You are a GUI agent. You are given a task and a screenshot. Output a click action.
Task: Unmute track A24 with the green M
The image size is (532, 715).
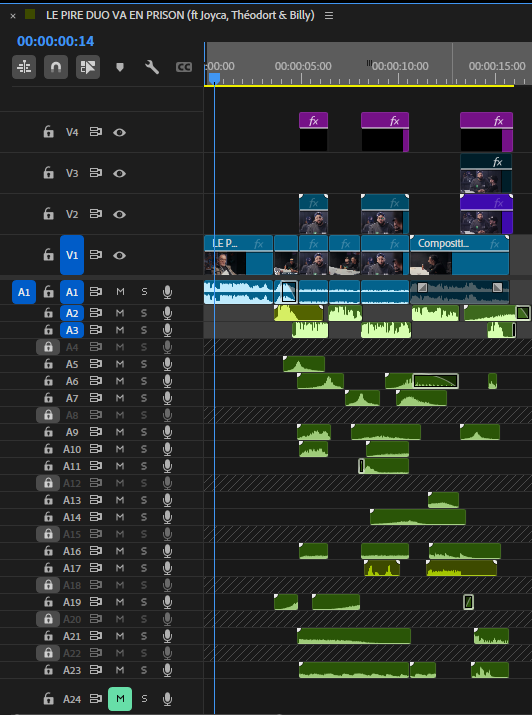click(120, 699)
